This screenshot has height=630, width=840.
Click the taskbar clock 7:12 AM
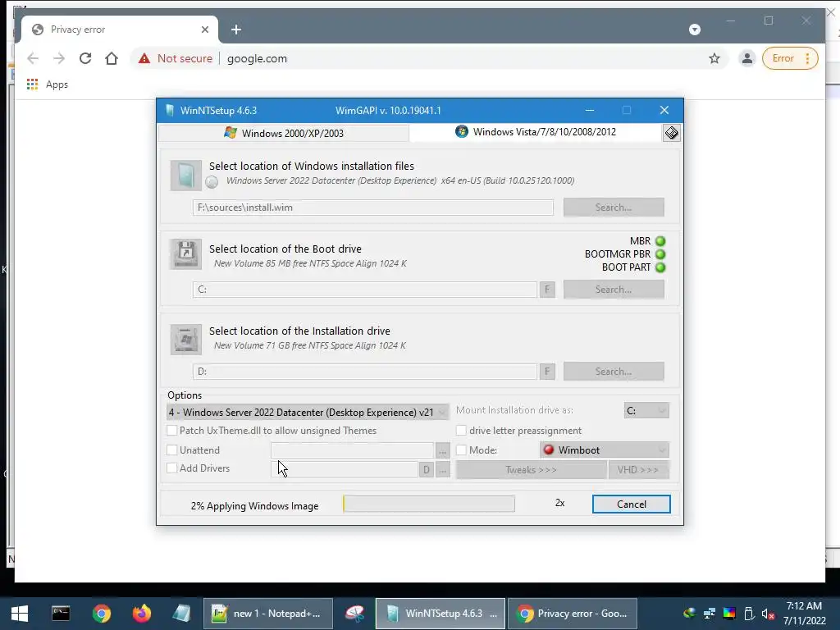(804, 606)
